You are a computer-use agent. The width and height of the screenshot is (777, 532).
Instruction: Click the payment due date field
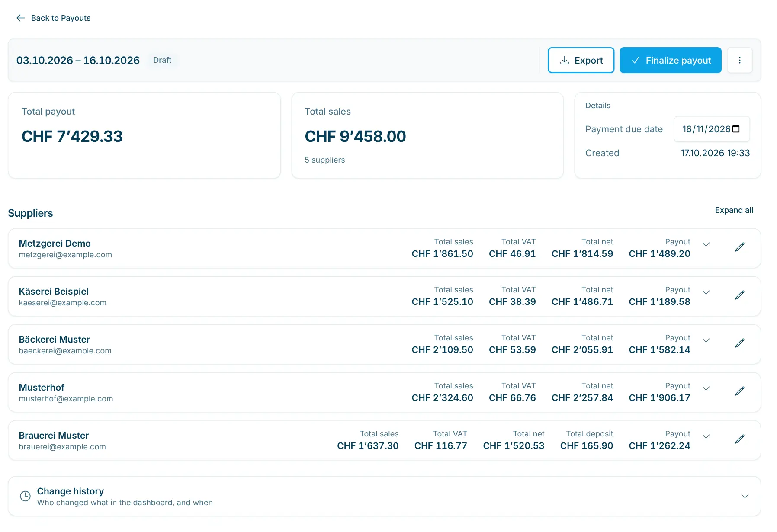tap(711, 129)
